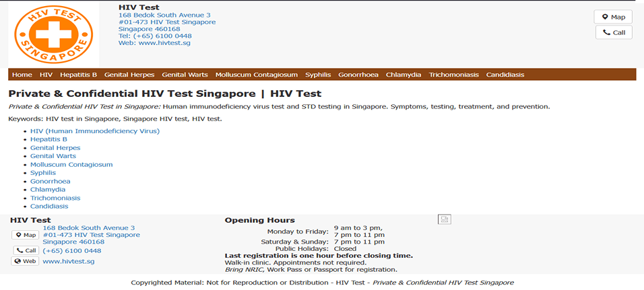Click the '9 am to 3 pm,' opening time

[358, 227]
